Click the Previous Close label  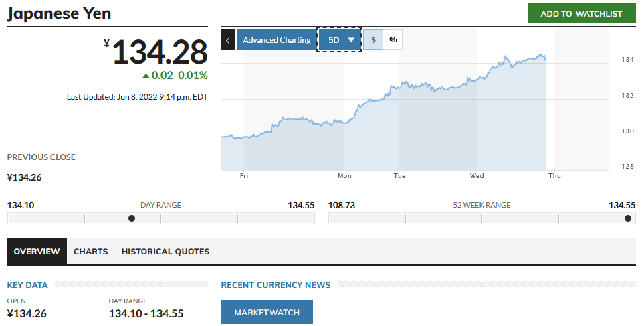41,157
